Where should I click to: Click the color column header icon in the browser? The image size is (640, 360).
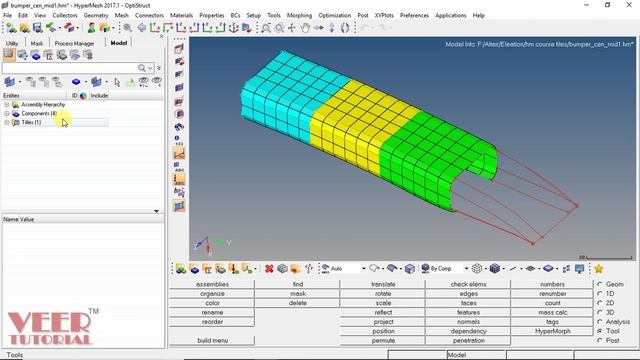(83, 96)
